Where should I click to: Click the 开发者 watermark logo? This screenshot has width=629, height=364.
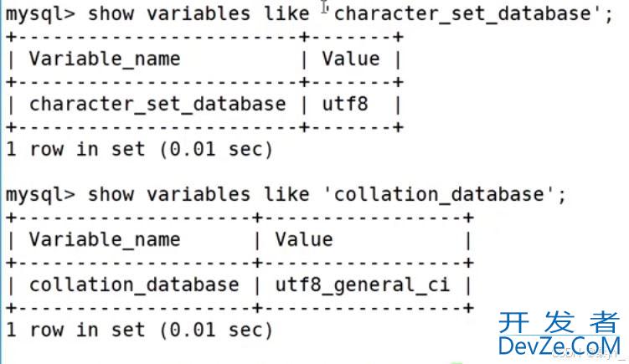[559, 323]
